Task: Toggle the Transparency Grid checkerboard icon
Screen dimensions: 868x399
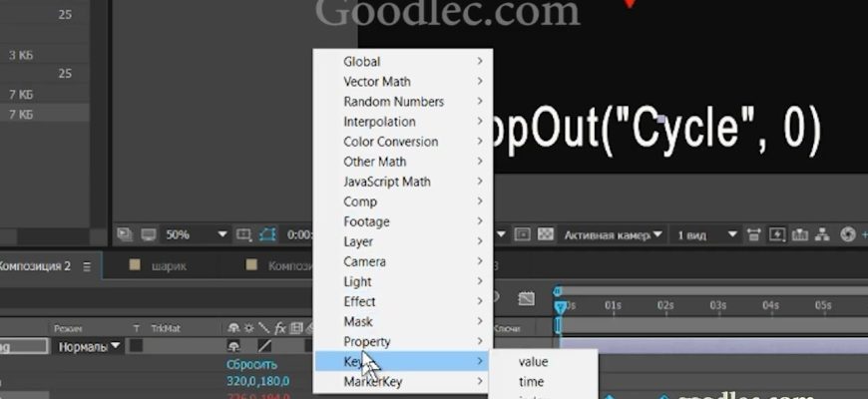Action: pyautogui.click(x=546, y=234)
